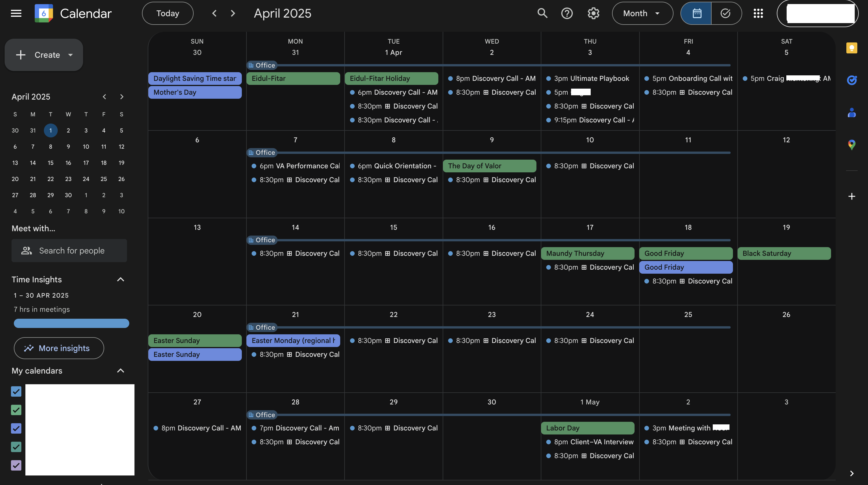Open Google Keep in side panel
This screenshot has width=868, height=485.
[852, 48]
